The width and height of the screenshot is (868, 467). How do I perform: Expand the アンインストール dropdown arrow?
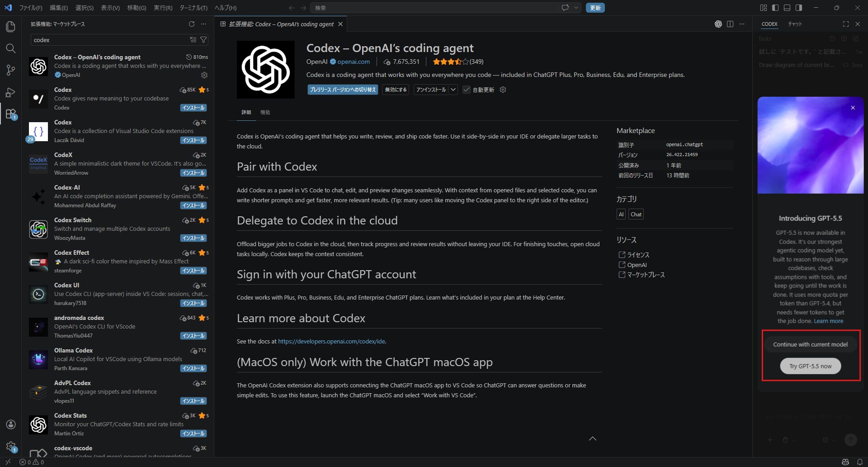[x=453, y=90]
